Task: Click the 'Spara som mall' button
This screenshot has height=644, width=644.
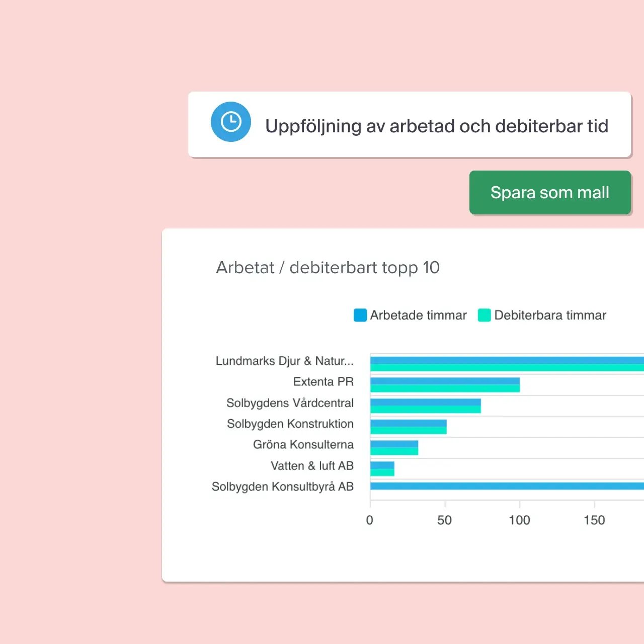Action: 549,193
